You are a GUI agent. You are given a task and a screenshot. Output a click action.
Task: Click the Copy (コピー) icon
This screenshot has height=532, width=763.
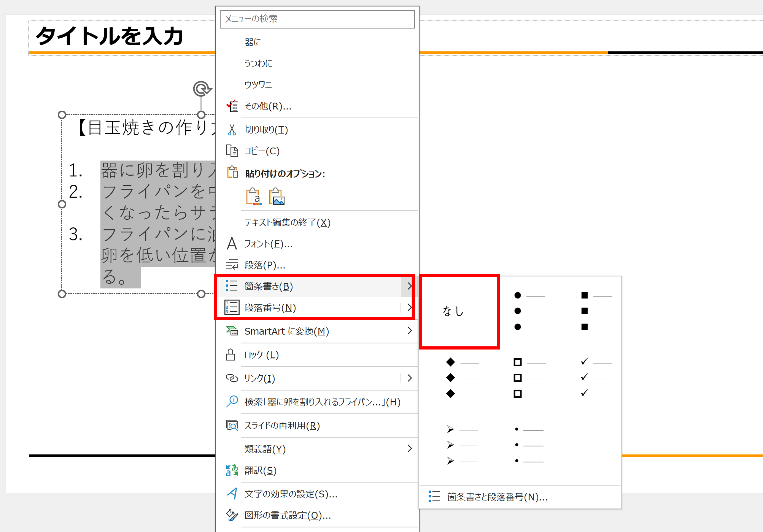pos(232,151)
